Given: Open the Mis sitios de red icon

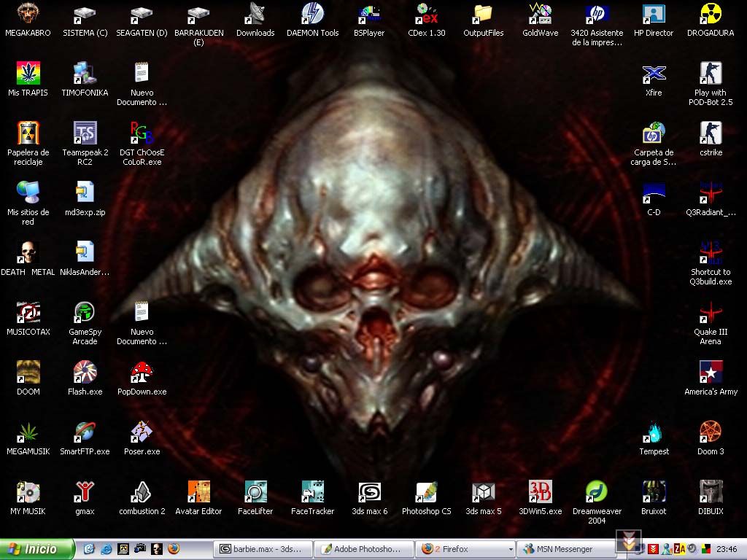Looking at the screenshot, I should click(28, 192).
